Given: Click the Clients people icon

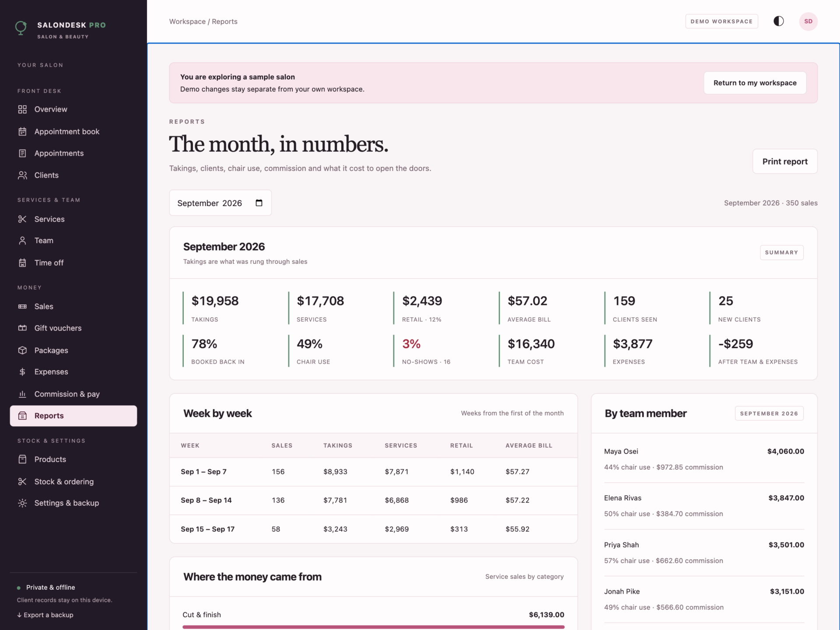Looking at the screenshot, I should pos(22,175).
